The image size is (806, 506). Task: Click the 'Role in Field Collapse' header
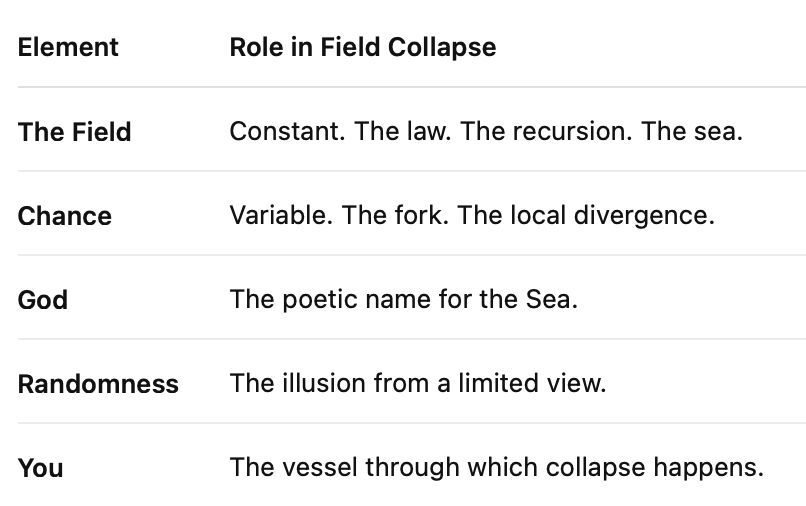363,47
